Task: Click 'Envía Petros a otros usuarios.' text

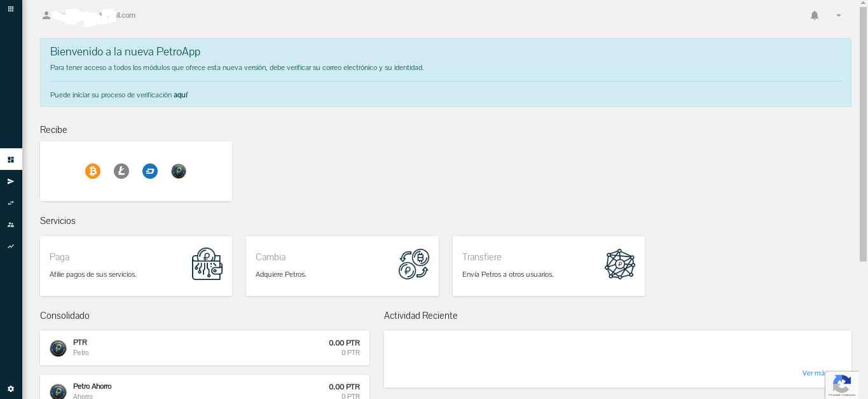Action: pos(508,274)
